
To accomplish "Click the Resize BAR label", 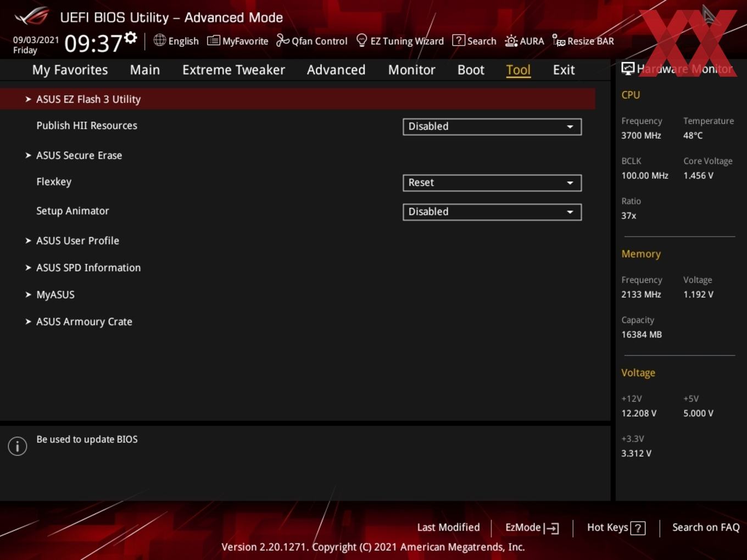I will 590,41.
